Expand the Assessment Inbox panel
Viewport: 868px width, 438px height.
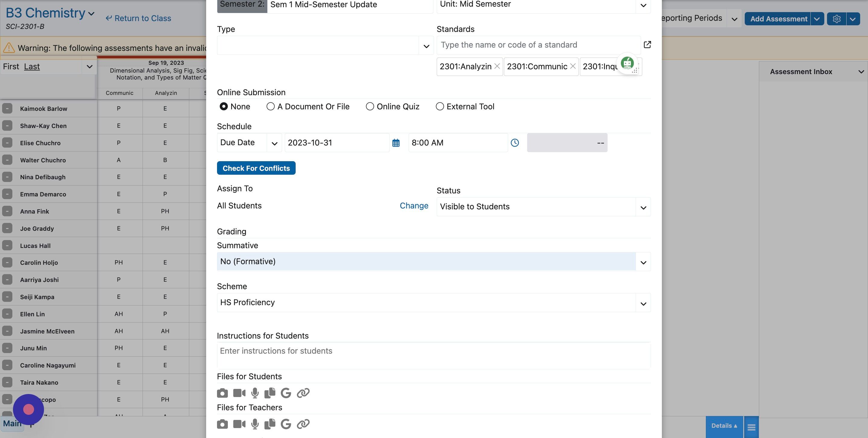click(861, 72)
